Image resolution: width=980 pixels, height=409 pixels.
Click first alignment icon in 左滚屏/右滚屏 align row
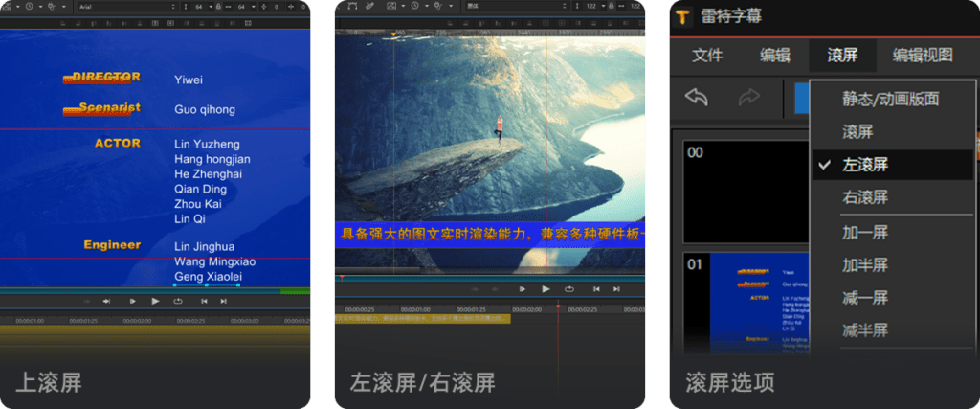tap(450, 23)
